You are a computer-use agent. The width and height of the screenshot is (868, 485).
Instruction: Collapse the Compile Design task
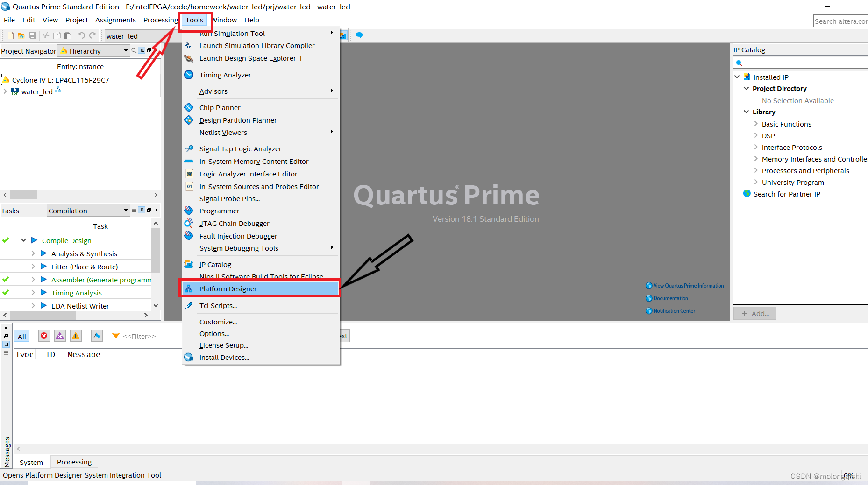(x=23, y=240)
